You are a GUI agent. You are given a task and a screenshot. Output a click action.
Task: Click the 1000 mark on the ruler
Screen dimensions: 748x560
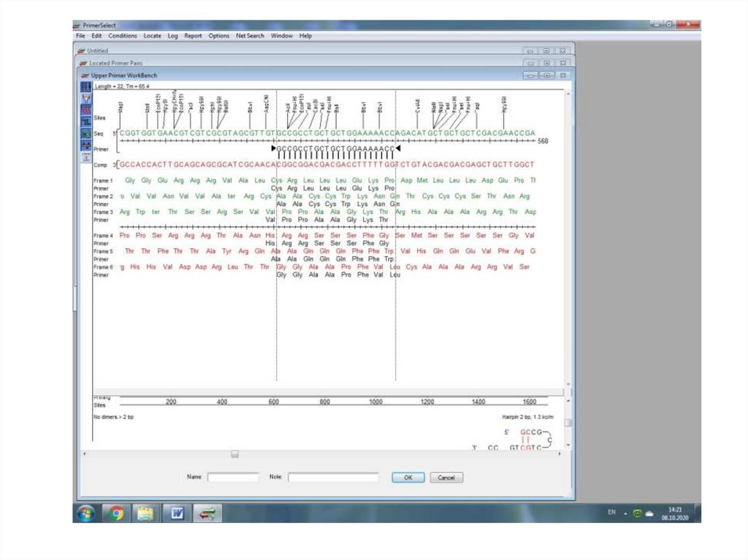(x=376, y=402)
